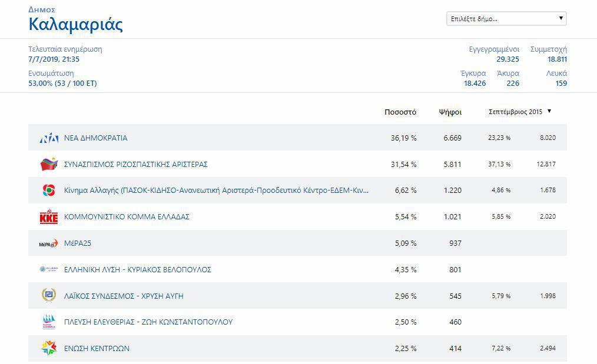Click the Καλαμαριάς municipality heading
This screenshot has width=597, height=364.
point(76,25)
